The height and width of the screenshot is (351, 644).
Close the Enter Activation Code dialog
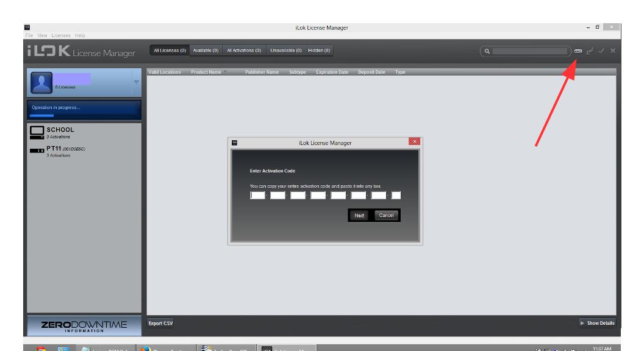(x=415, y=141)
